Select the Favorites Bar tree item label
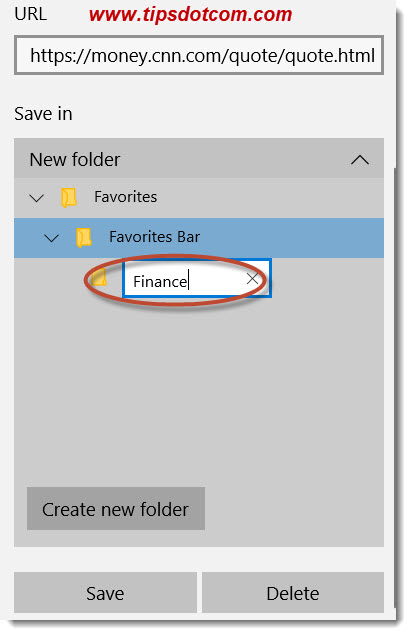This screenshot has width=411, height=635. 154,237
